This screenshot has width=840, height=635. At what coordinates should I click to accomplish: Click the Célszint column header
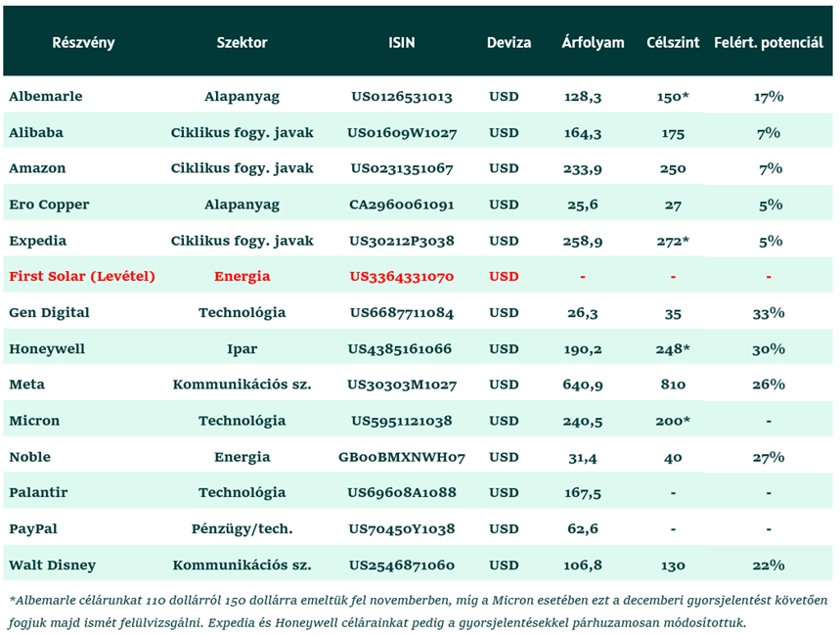coord(673,43)
